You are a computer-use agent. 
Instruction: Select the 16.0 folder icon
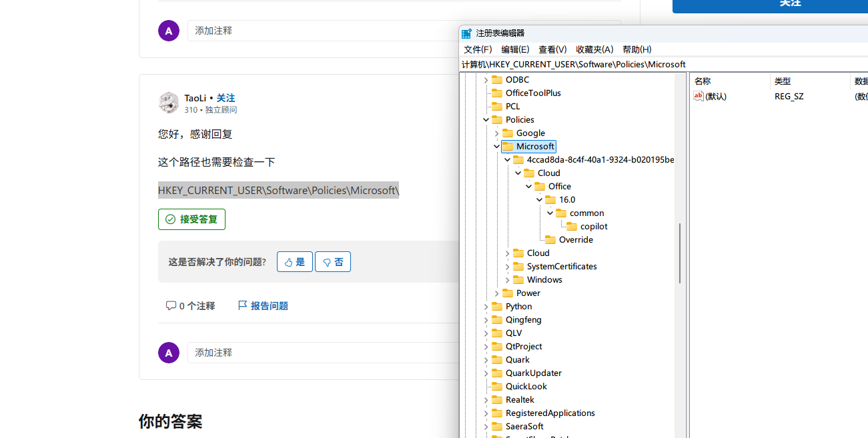550,200
